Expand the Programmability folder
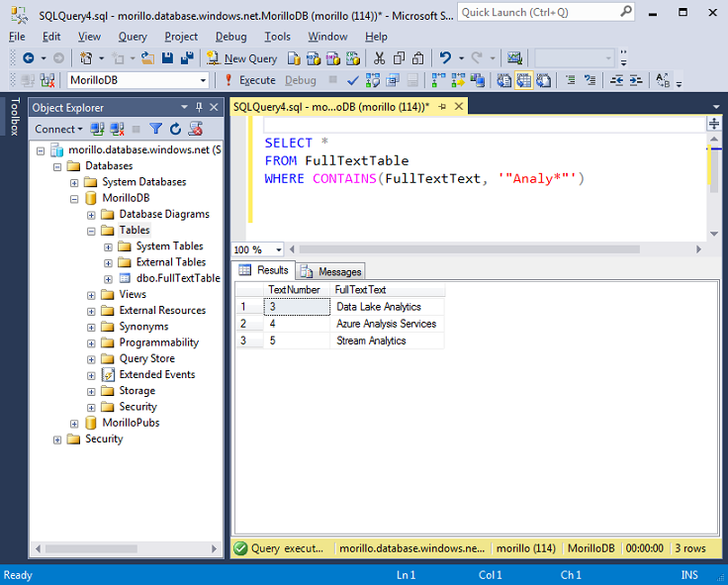This screenshot has height=585, width=728. (x=91, y=343)
